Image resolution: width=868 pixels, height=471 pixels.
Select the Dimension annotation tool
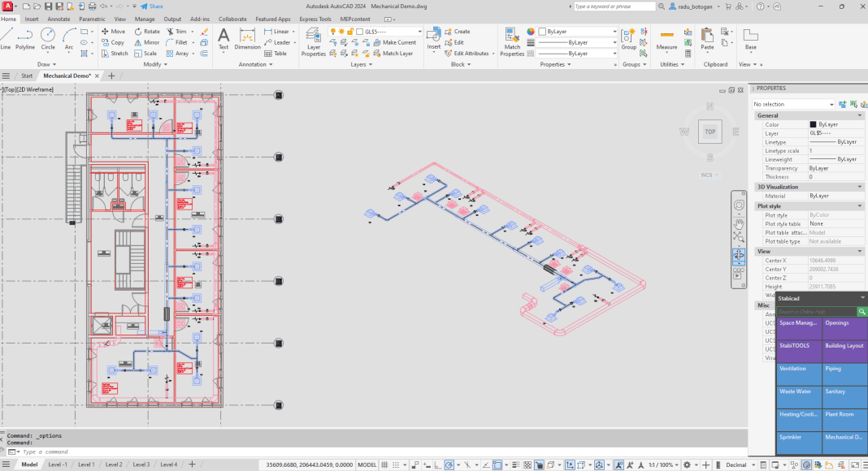247,37
